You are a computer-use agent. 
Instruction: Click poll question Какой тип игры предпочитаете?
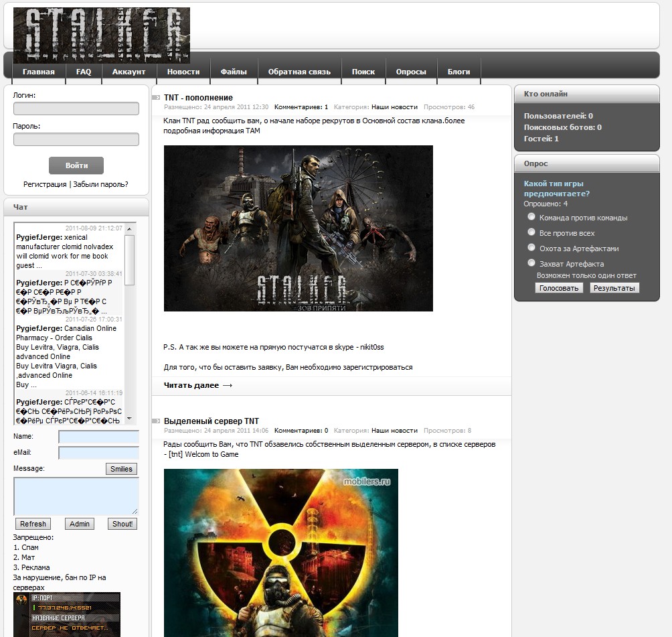tap(556, 189)
